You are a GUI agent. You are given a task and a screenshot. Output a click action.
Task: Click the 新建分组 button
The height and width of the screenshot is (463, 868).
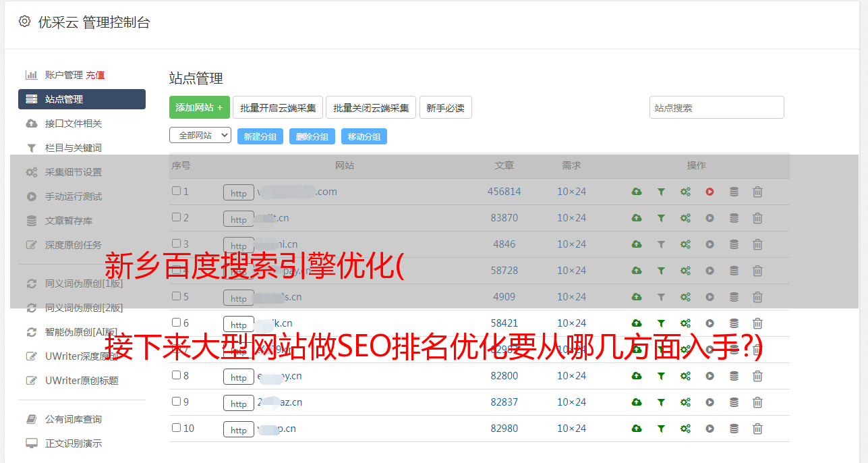[260, 136]
